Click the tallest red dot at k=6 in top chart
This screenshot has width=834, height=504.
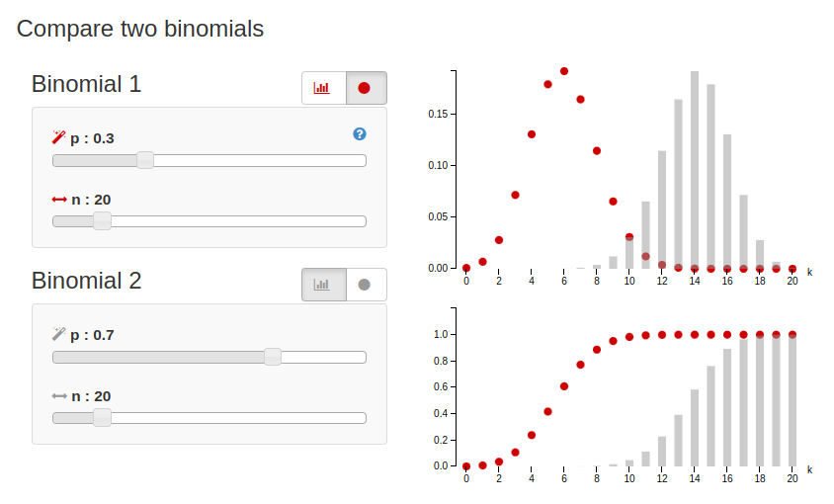click(564, 71)
